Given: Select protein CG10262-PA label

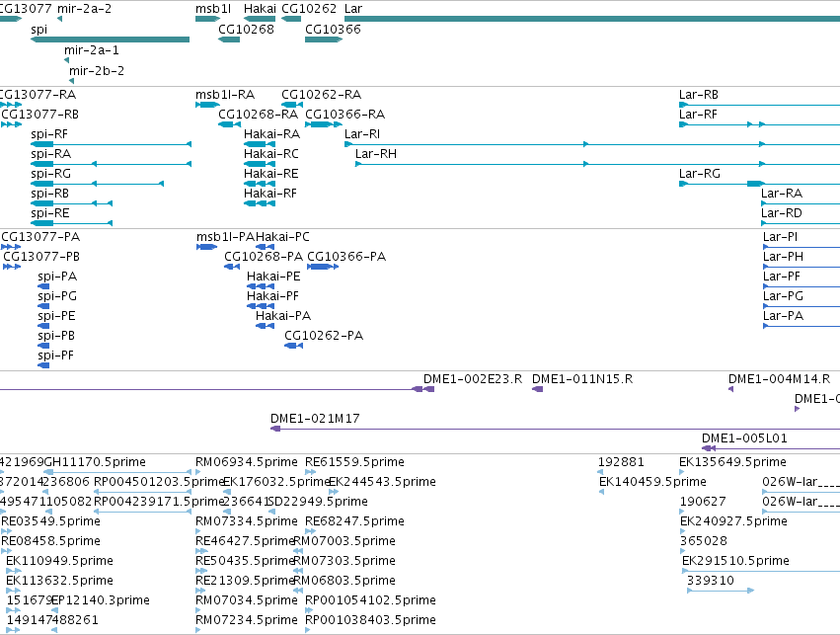Looking at the screenshot, I should coord(324,336).
